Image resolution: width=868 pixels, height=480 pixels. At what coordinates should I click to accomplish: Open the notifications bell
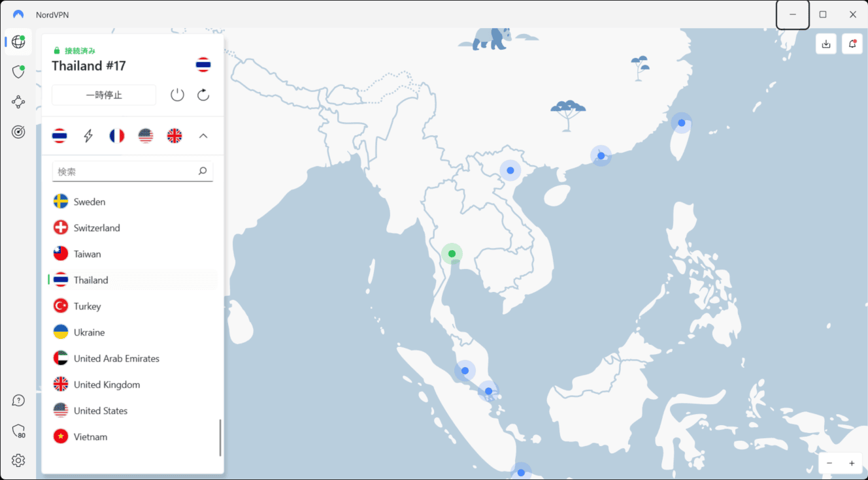coord(852,44)
